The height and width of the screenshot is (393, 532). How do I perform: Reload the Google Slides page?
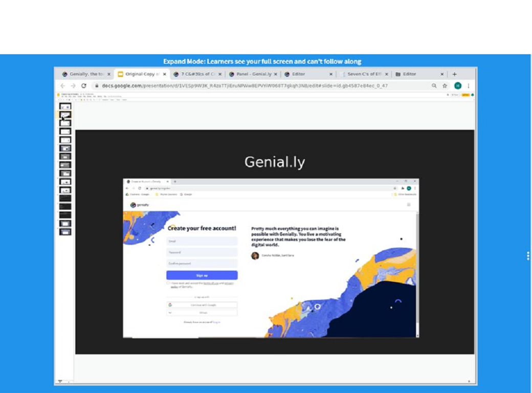pyautogui.click(x=84, y=86)
